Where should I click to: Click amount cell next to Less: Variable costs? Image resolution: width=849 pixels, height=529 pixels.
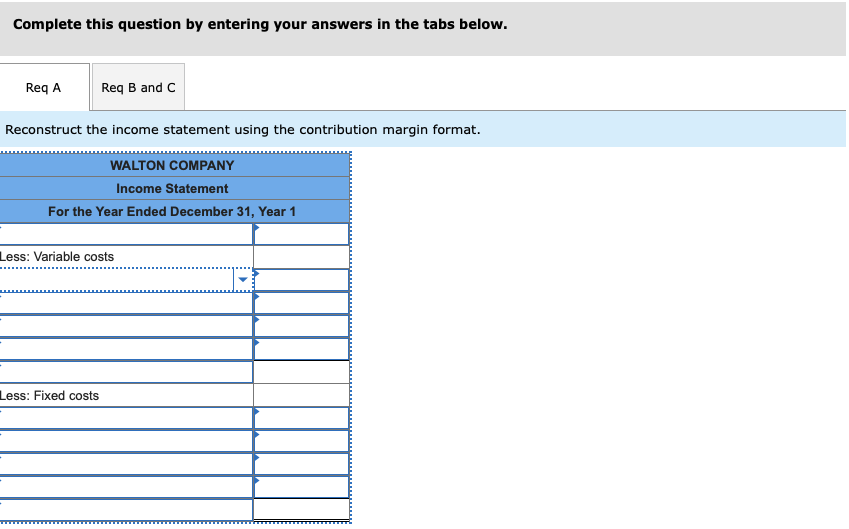(x=301, y=257)
